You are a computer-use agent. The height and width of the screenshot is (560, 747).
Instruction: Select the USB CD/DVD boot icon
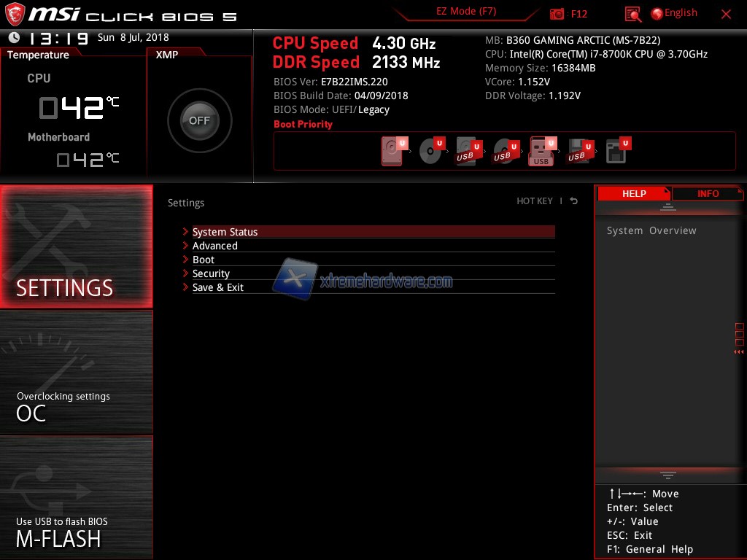[504, 152]
